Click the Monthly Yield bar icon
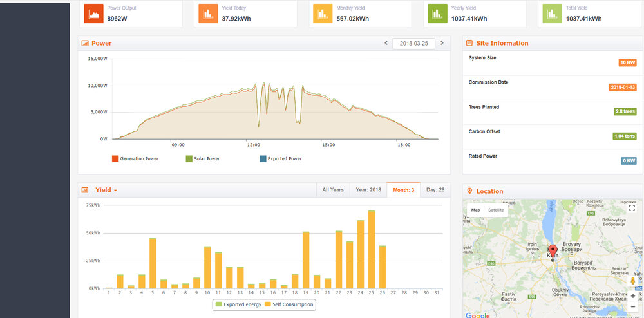Viewport: 644px width, 318px height. pos(323,14)
